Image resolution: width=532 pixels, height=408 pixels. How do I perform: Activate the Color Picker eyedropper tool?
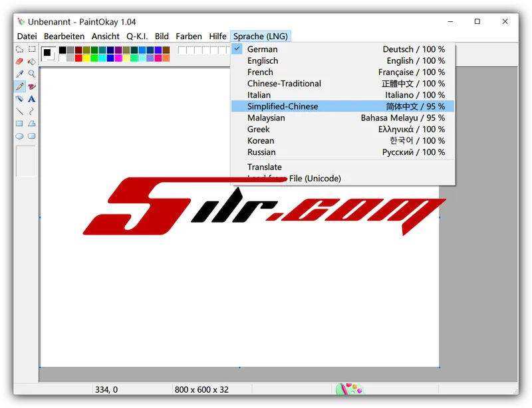20,74
